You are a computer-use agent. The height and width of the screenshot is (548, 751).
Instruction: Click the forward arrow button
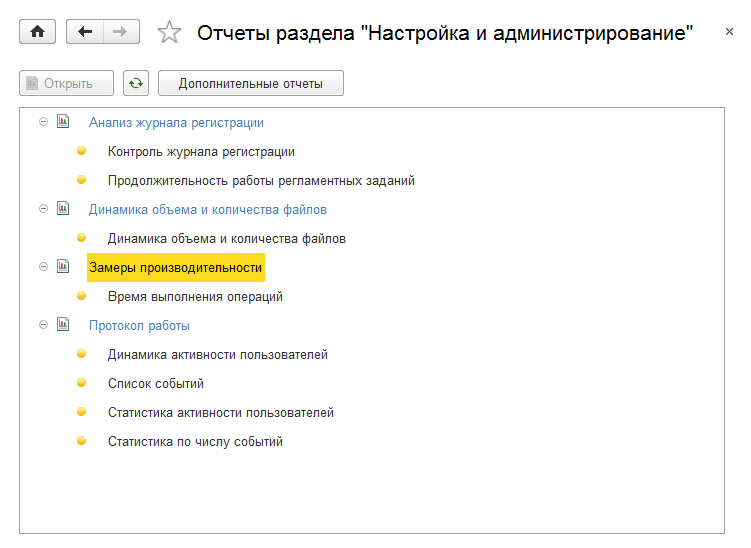point(120,32)
